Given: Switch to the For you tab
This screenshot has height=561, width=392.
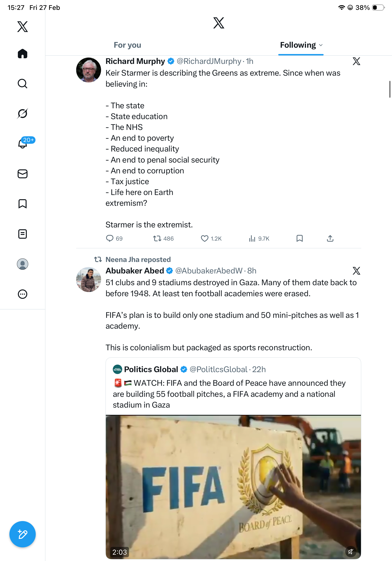Looking at the screenshot, I should click(x=127, y=45).
